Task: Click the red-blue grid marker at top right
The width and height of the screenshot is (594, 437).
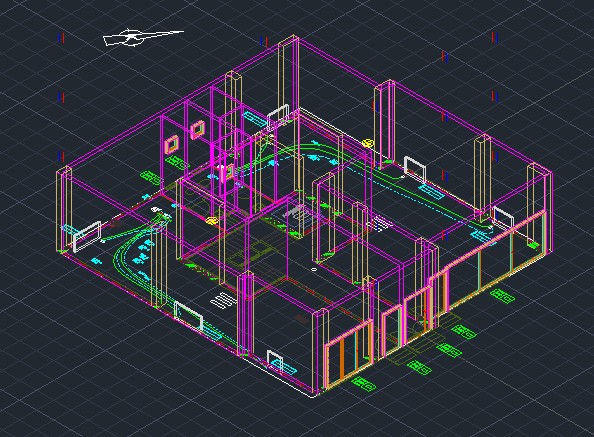Action: 494,37
